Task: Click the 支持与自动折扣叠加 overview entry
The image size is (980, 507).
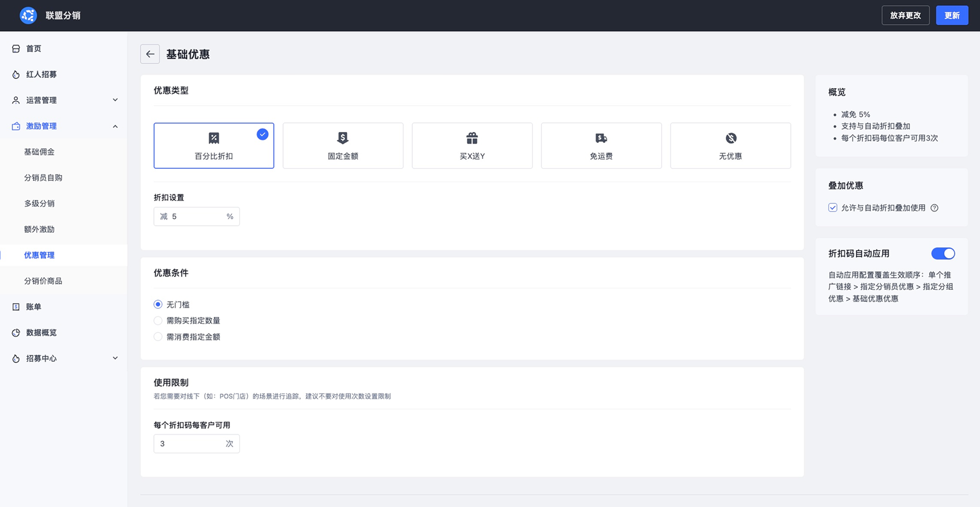Action: [x=876, y=126]
